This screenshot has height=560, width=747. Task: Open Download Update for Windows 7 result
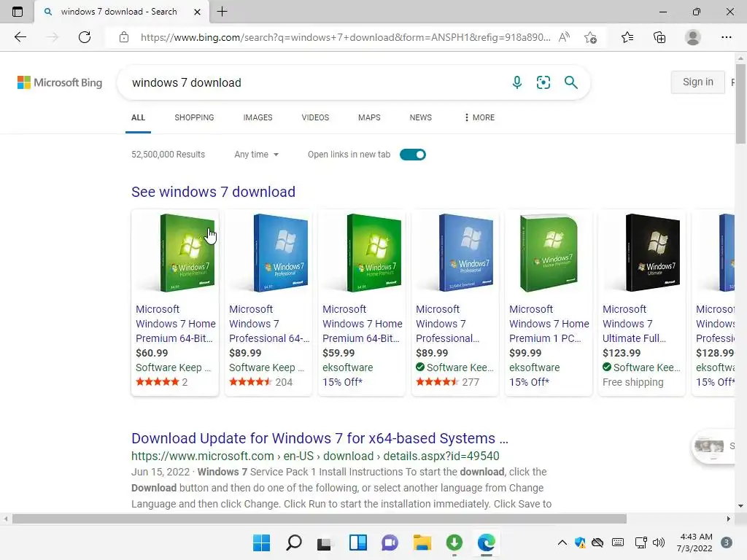[x=320, y=438]
